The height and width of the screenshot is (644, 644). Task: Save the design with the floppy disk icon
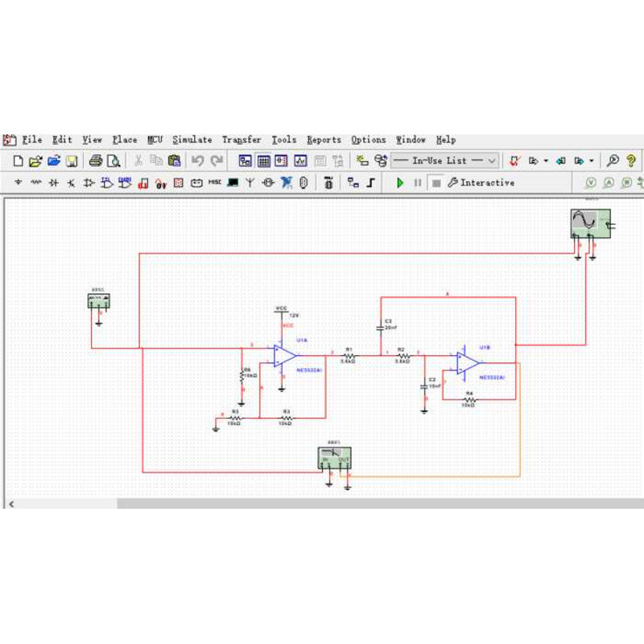click(72, 161)
